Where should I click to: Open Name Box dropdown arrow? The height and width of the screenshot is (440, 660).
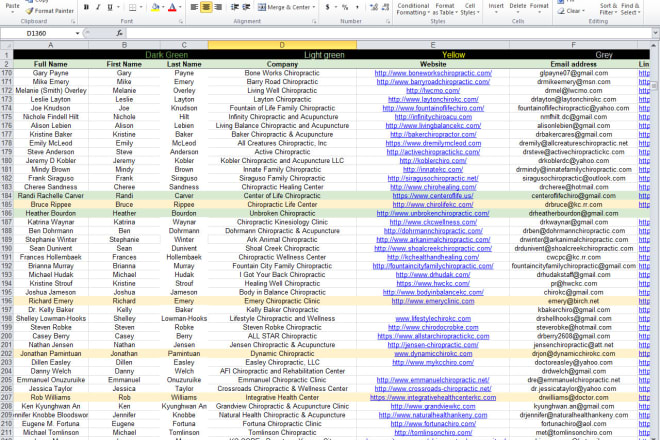77,33
